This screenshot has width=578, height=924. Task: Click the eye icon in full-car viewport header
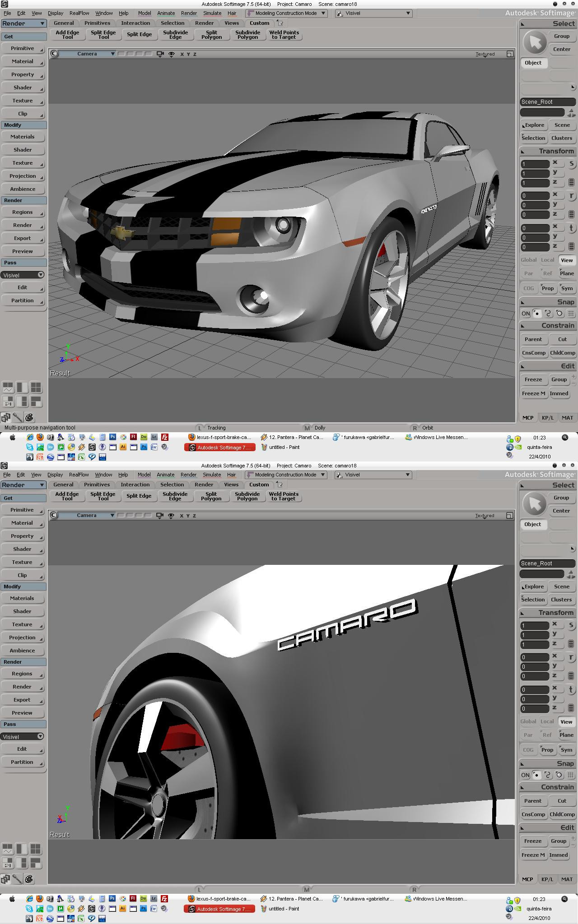tap(172, 54)
